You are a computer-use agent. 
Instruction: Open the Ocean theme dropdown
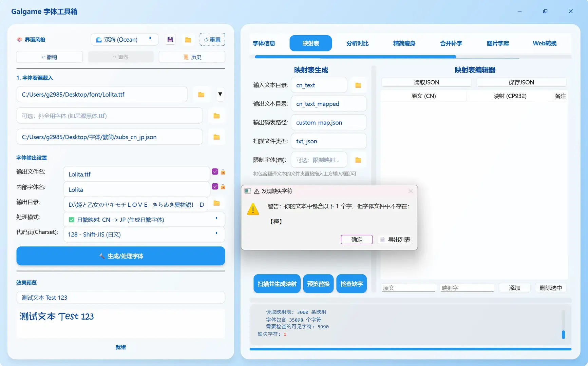pyautogui.click(x=125, y=40)
